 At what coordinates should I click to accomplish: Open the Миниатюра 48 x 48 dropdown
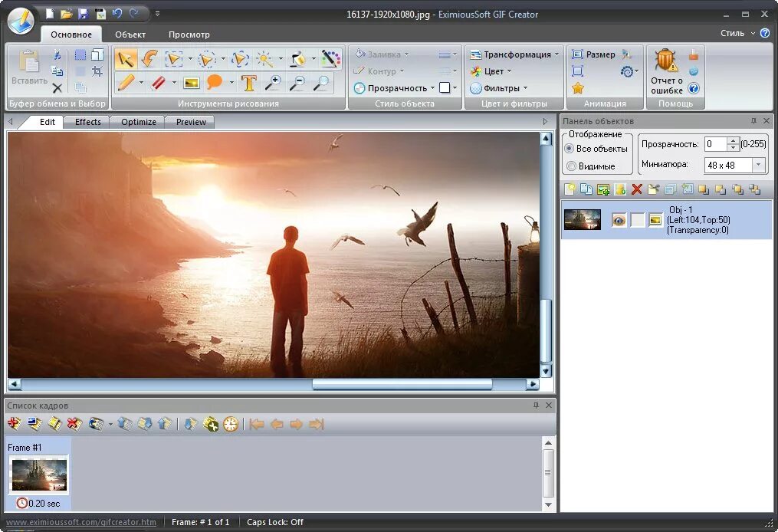tap(758, 165)
